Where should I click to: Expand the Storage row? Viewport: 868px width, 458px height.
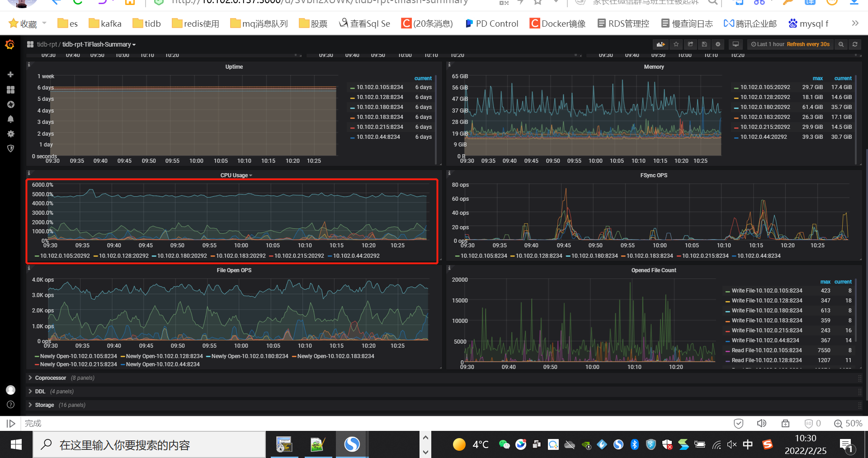[44, 405]
